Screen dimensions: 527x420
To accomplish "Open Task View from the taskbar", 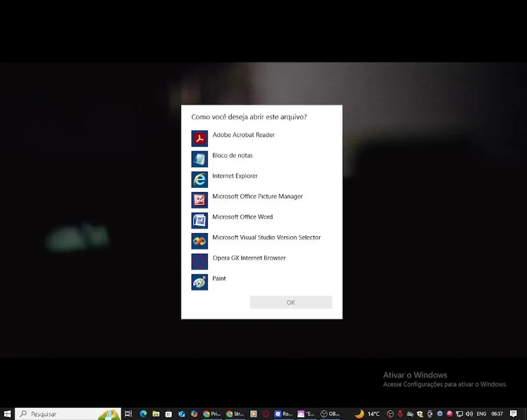I will click(128, 414).
